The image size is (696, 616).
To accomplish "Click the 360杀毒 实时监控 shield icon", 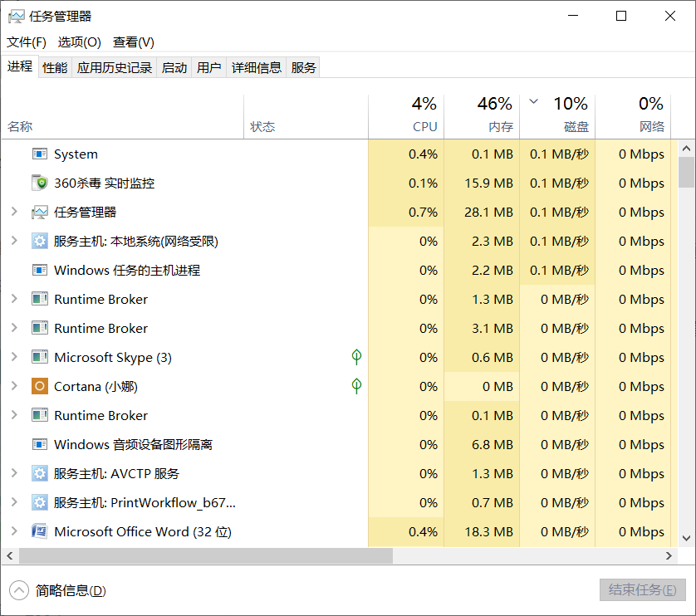I will pos(40,183).
